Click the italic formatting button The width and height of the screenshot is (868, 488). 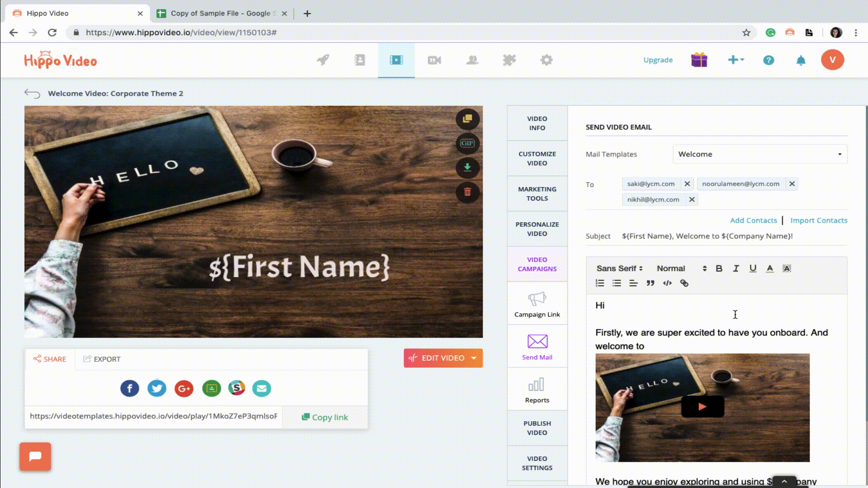736,268
